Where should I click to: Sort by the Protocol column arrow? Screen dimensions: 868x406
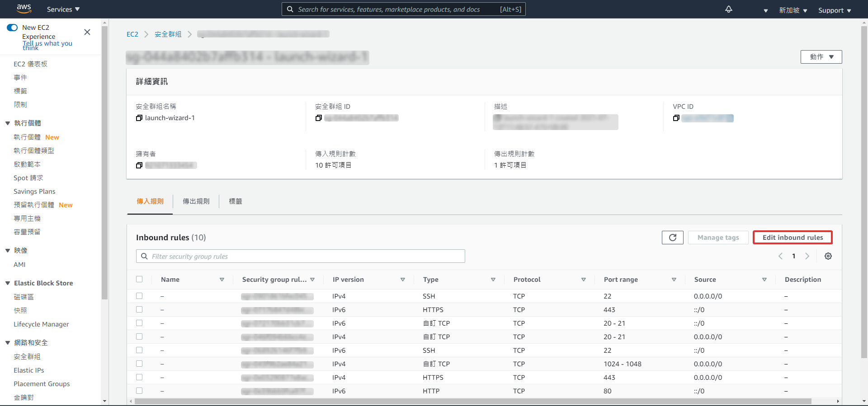pos(584,280)
